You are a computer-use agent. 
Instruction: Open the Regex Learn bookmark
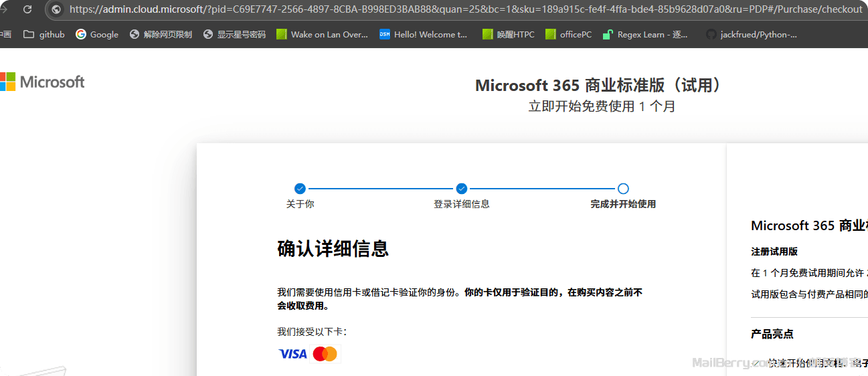point(645,34)
